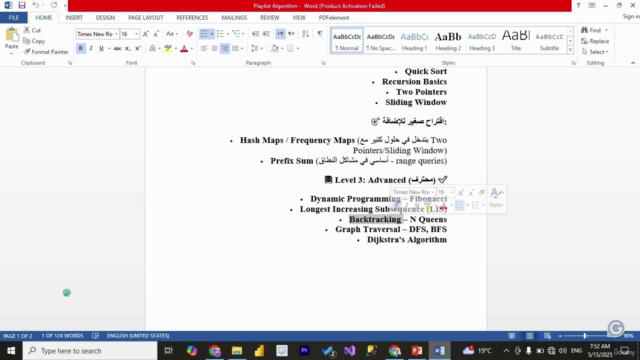Open the font name dropdown in ribbon
Viewport: 640px width, 360px height.
click(116, 34)
